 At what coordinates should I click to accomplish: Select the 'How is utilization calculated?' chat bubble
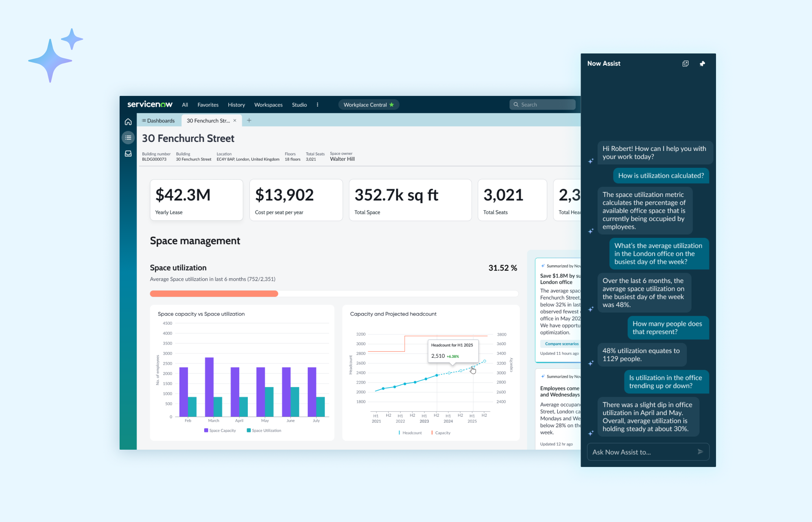661,176
